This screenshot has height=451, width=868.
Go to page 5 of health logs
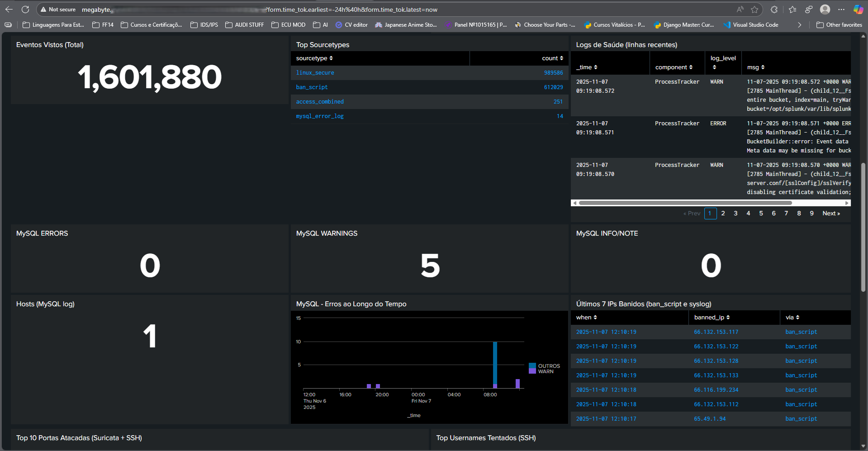pyautogui.click(x=761, y=214)
